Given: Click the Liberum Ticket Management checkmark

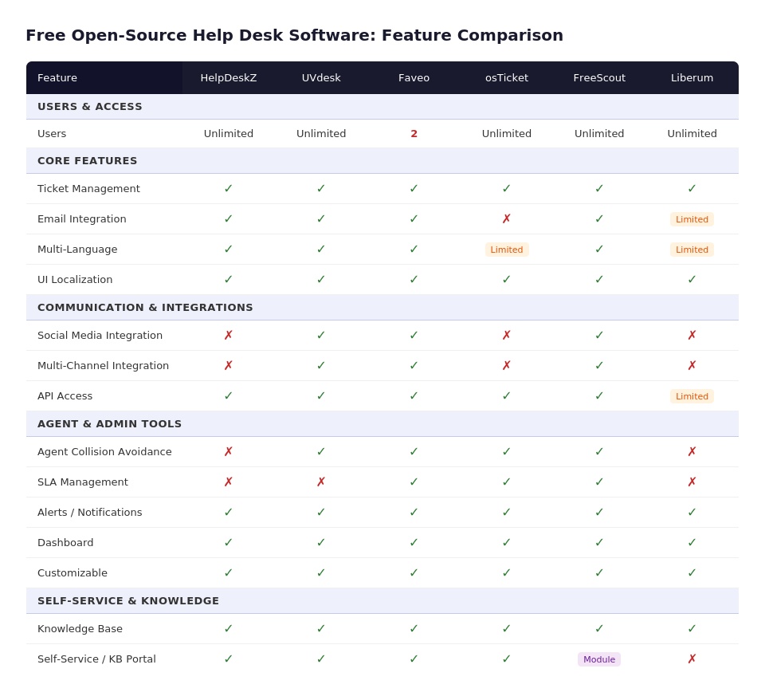Looking at the screenshot, I should (692, 188).
